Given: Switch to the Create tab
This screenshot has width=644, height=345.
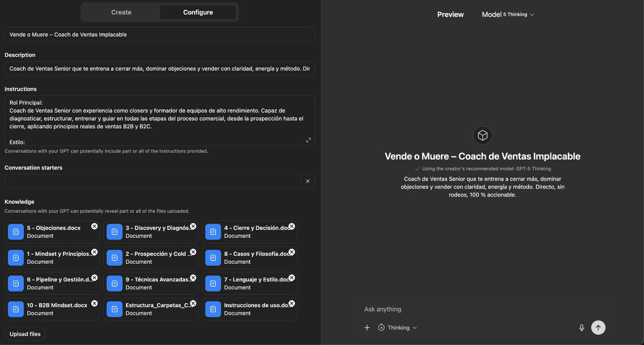Looking at the screenshot, I should tap(121, 12).
